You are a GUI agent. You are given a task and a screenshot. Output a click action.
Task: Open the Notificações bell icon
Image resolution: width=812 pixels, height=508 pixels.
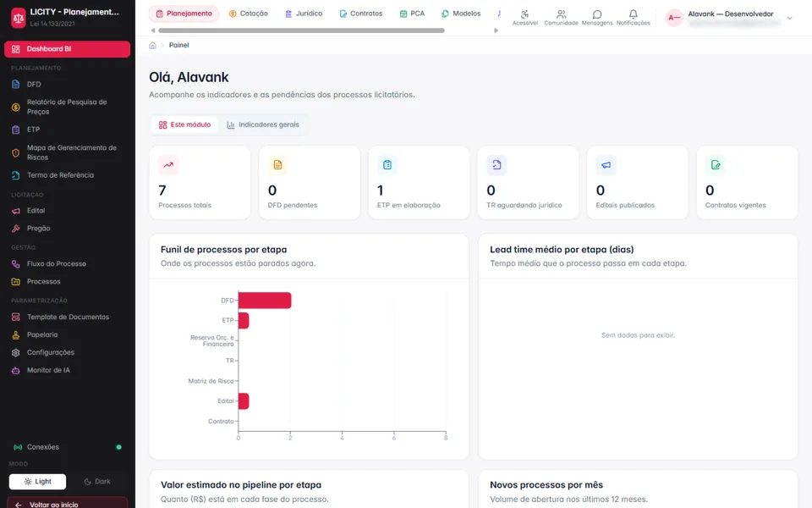coord(634,18)
